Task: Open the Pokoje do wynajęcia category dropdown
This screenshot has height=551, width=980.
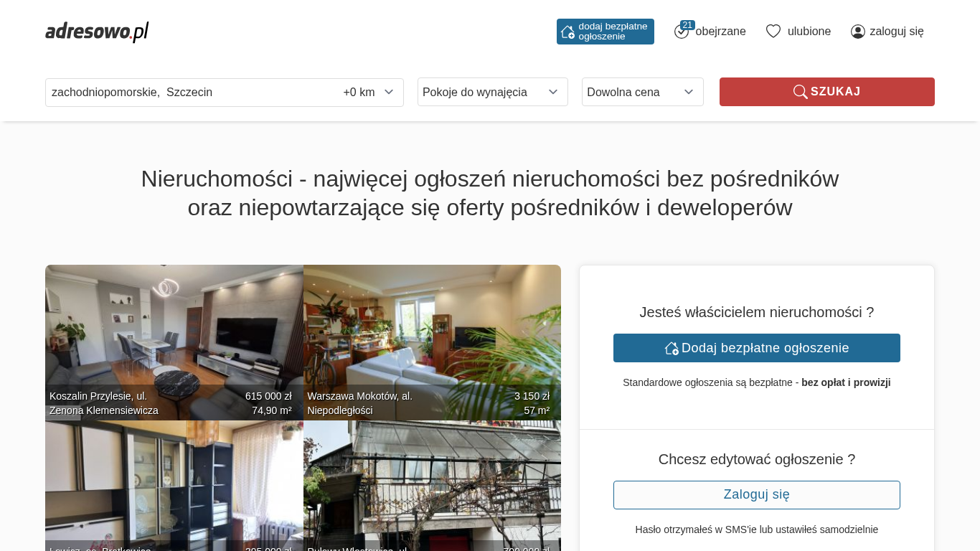Action: coord(493,92)
